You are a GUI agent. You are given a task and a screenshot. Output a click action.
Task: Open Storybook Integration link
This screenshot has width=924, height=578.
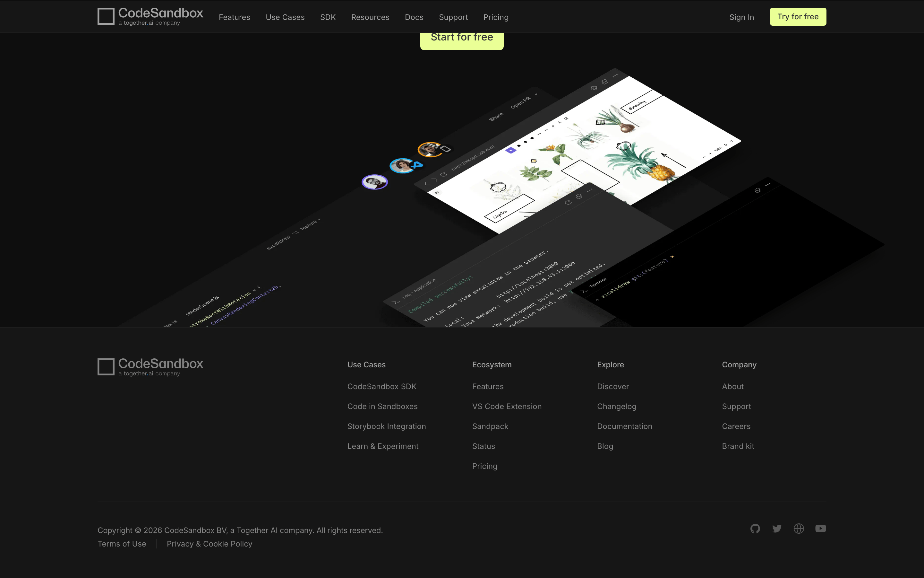click(386, 426)
